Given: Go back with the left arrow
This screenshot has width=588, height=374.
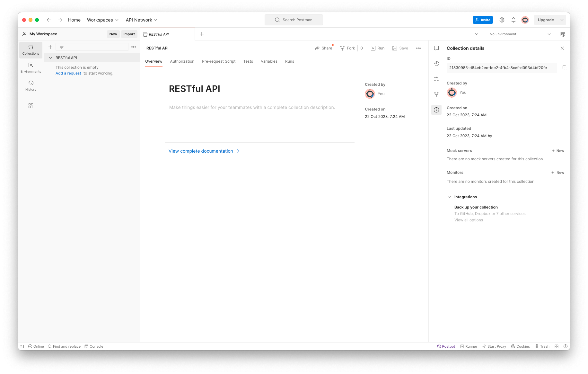Looking at the screenshot, I should [x=49, y=20].
